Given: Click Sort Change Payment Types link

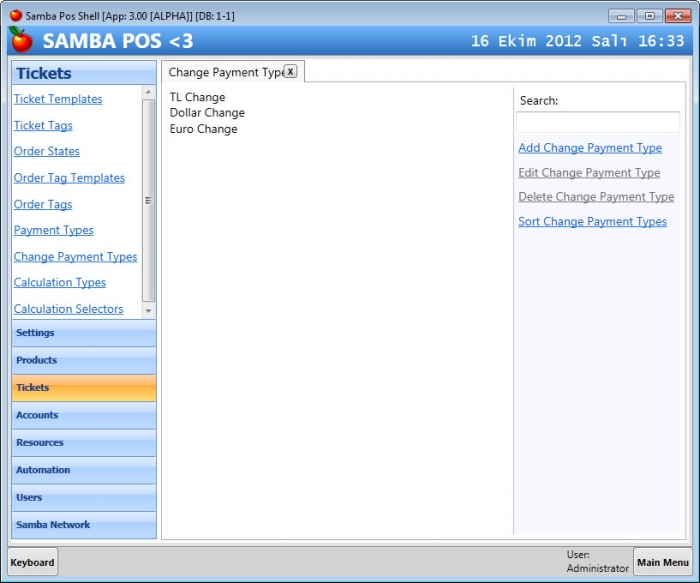Looking at the screenshot, I should click(x=592, y=221).
